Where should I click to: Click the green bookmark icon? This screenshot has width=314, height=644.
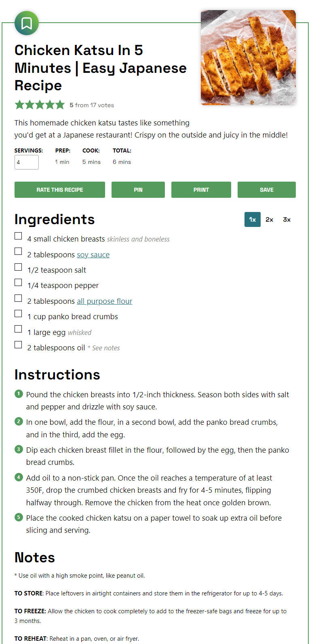(x=27, y=23)
